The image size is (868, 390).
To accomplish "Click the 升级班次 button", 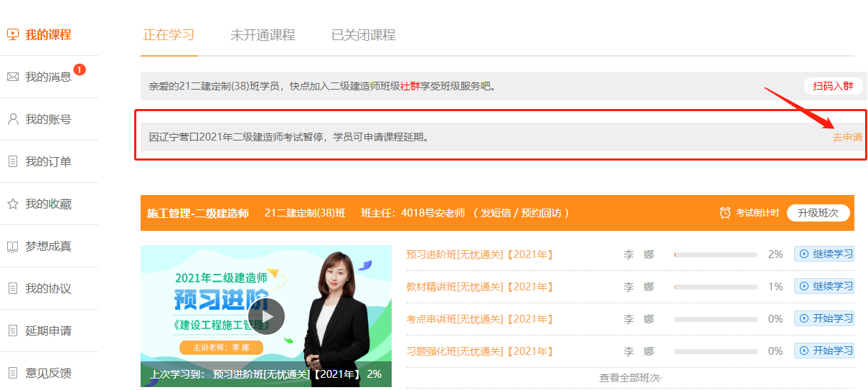I will tap(818, 213).
